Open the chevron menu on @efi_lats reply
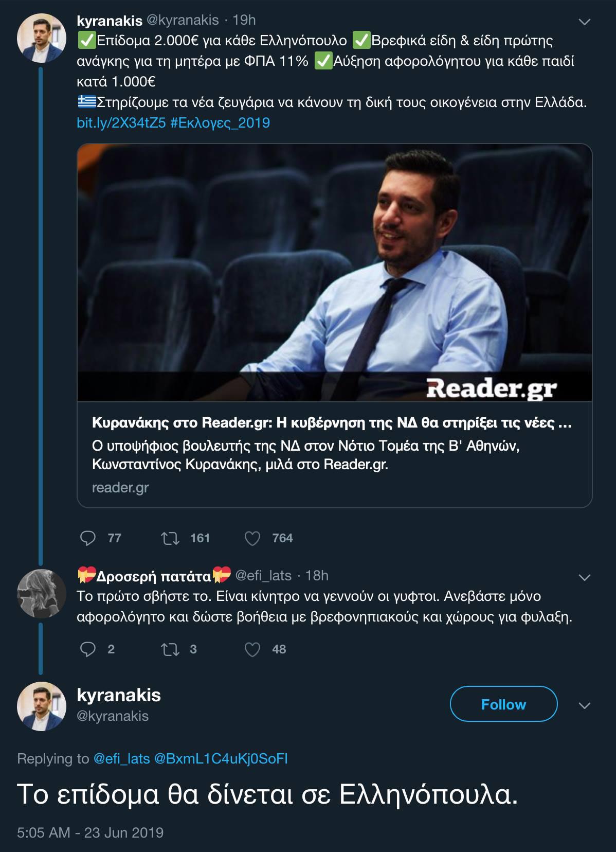616x852 pixels. pyautogui.click(x=585, y=578)
